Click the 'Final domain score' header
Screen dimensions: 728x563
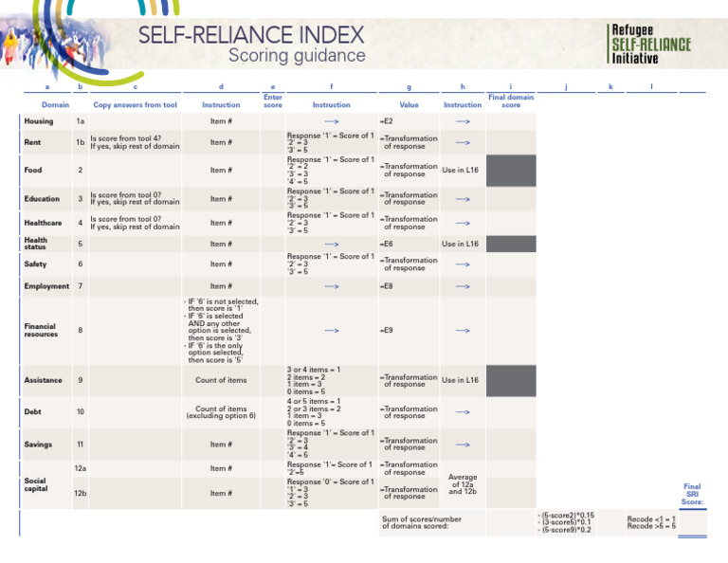511,101
